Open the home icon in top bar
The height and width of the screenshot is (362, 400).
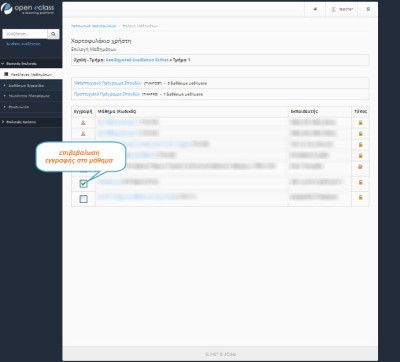[315, 9]
